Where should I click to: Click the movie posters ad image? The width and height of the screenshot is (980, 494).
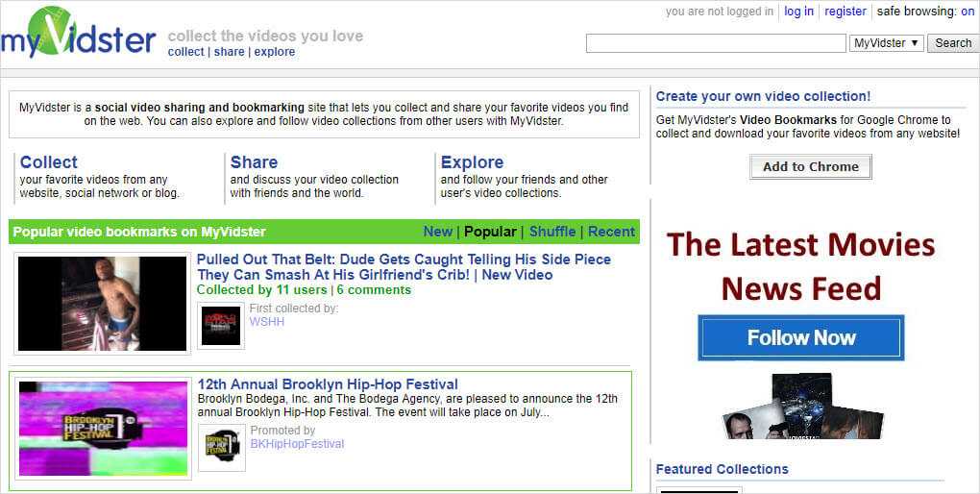pos(802,406)
